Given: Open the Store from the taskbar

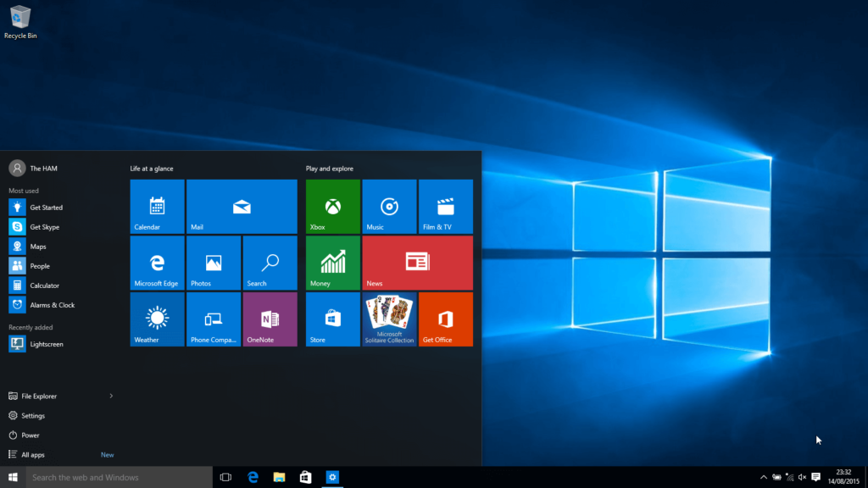Looking at the screenshot, I should click(x=305, y=477).
